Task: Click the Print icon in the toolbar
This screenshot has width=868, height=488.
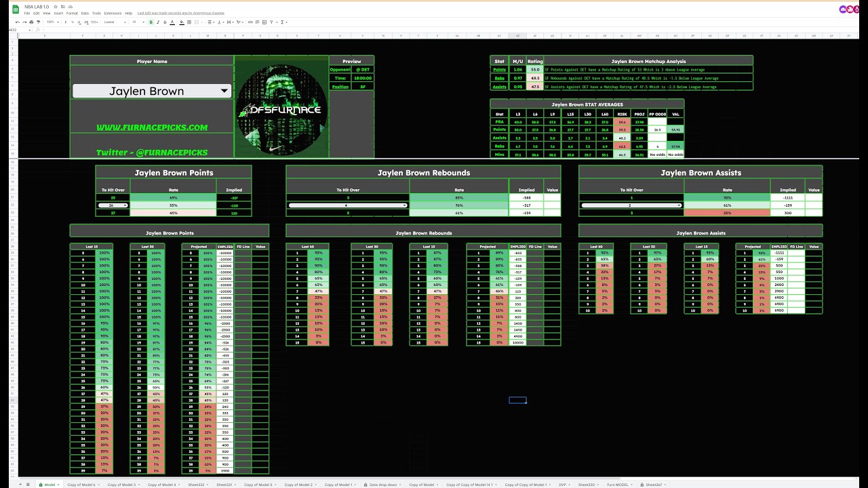Action: click(x=31, y=22)
